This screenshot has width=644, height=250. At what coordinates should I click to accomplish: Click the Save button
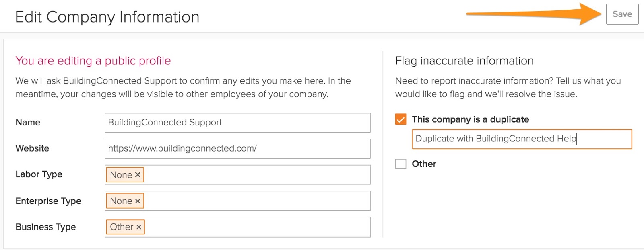[622, 14]
